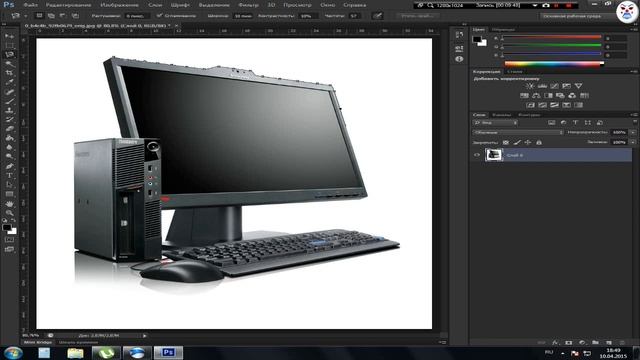Screen dimensions: 640x360
Task: Add a Curves adjustment layer
Action: 554,86
